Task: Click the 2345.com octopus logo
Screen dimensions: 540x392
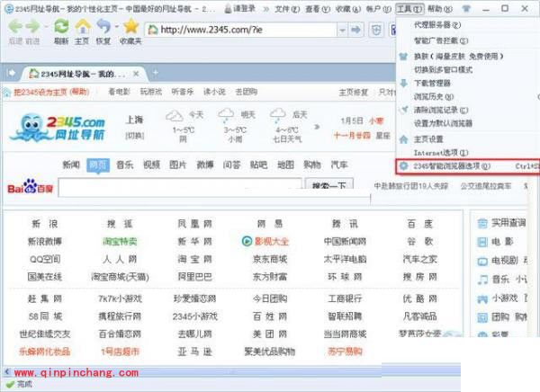Action: pyautogui.click(x=58, y=128)
